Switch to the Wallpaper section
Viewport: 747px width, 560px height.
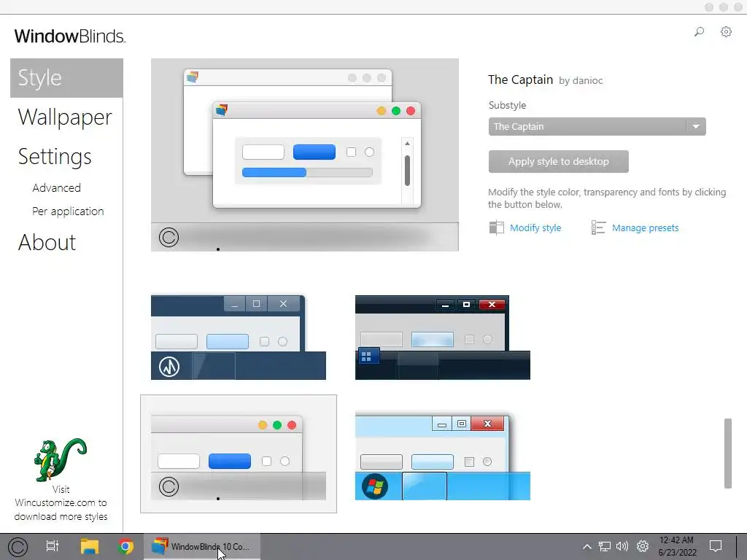[x=65, y=117]
